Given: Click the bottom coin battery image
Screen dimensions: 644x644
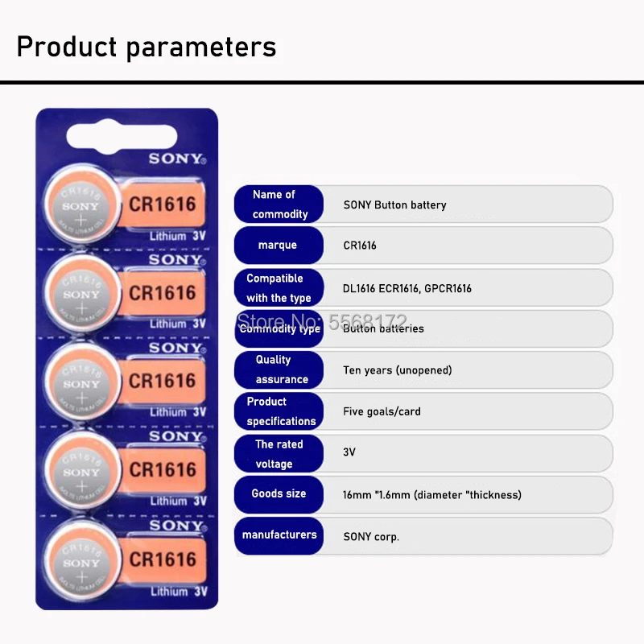Looking at the screenshot, I should [81, 562].
